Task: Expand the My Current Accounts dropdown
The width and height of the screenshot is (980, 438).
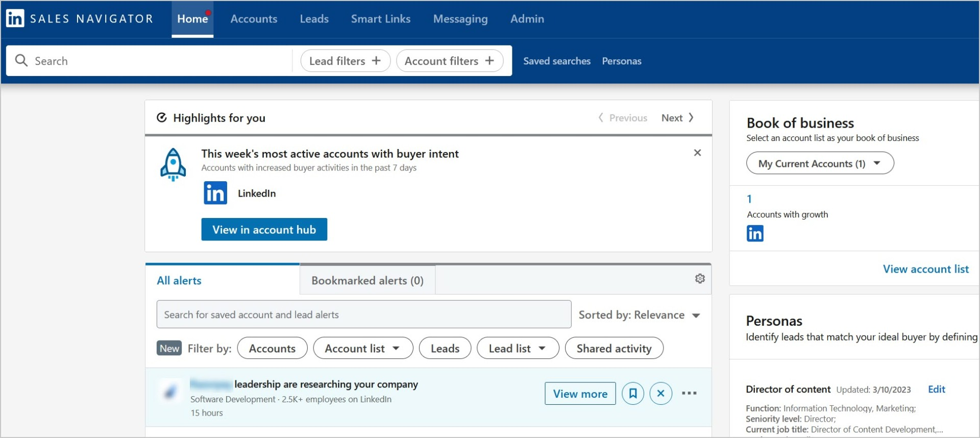Action: [820, 163]
